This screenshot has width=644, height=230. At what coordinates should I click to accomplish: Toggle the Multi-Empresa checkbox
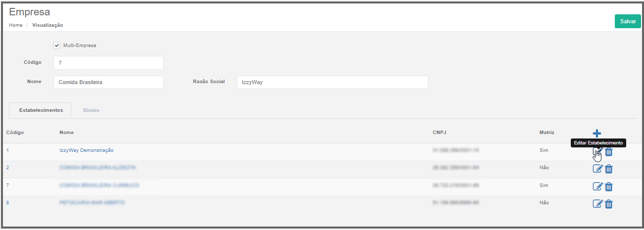point(56,46)
